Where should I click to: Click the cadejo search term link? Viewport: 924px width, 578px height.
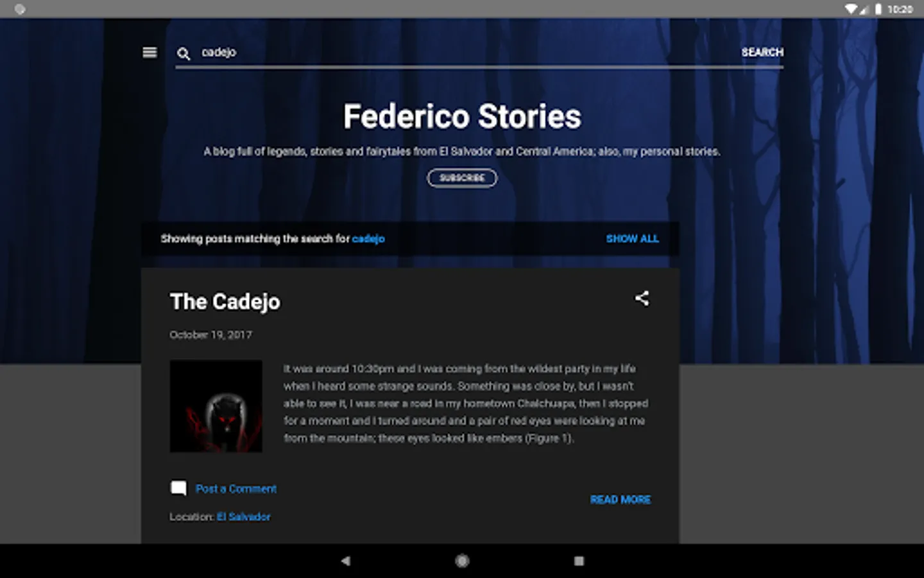click(368, 239)
